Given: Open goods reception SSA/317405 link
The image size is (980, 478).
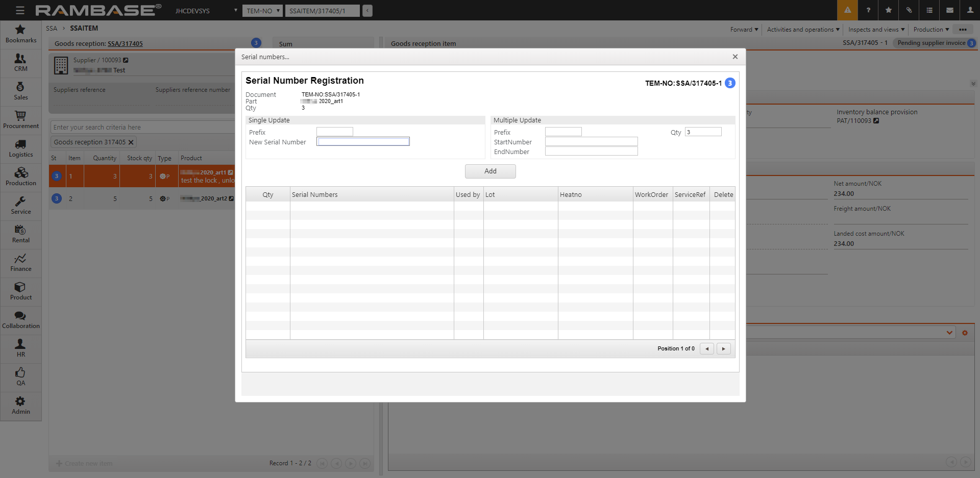Looking at the screenshot, I should click(125, 44).
